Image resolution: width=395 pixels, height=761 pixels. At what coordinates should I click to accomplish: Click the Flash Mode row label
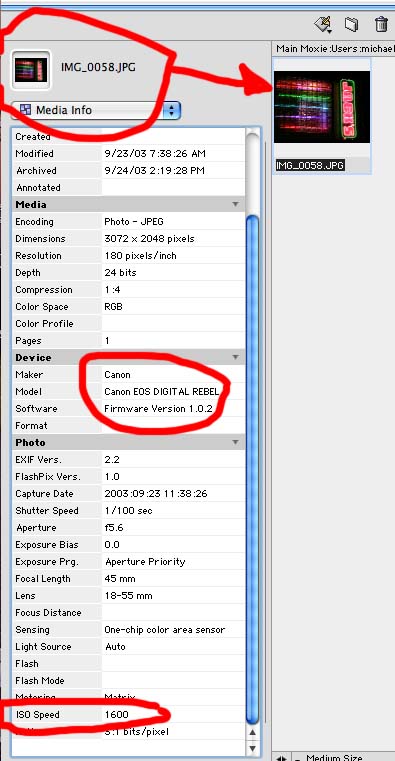pos(40,680)
